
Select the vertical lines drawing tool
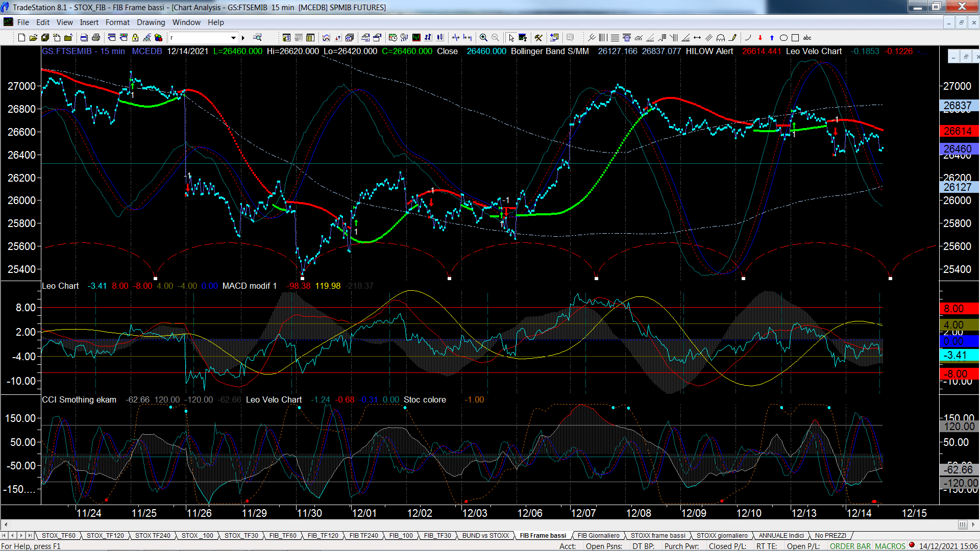pos(603,38)
